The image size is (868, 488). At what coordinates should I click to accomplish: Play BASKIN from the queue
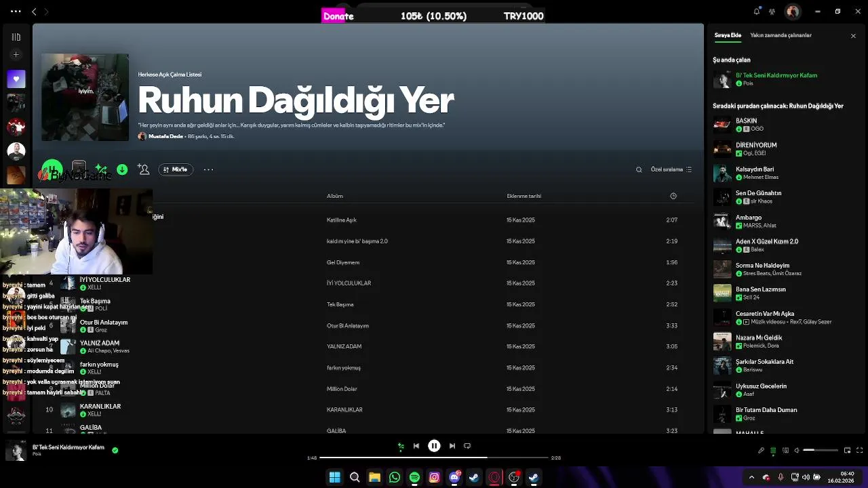722,125
